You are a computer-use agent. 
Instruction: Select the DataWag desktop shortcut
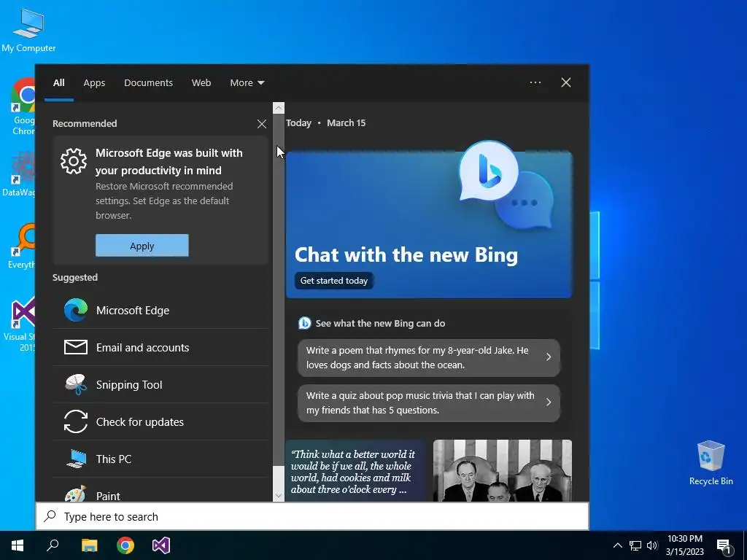19,174
